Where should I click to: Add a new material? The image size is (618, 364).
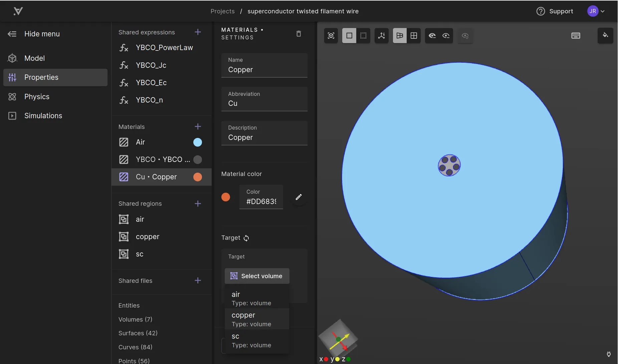[198, 127]
